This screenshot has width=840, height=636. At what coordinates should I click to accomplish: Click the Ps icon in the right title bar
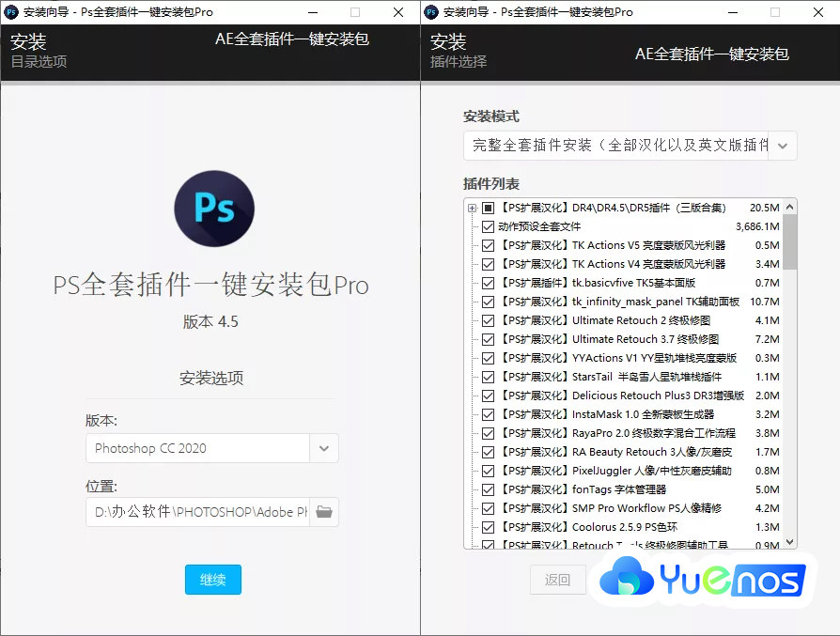[430, 12]
